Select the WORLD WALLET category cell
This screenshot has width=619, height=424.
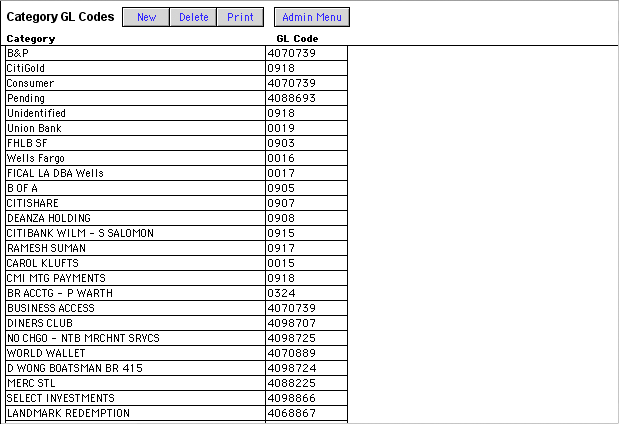click(135, 353)
